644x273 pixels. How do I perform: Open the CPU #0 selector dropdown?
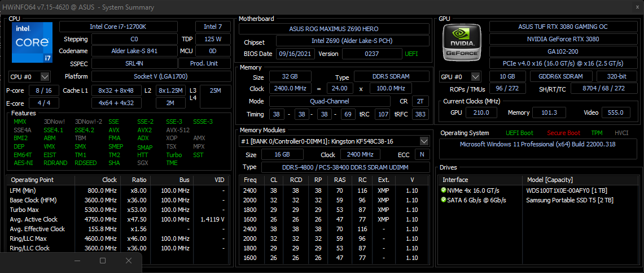tap(45, 76)
